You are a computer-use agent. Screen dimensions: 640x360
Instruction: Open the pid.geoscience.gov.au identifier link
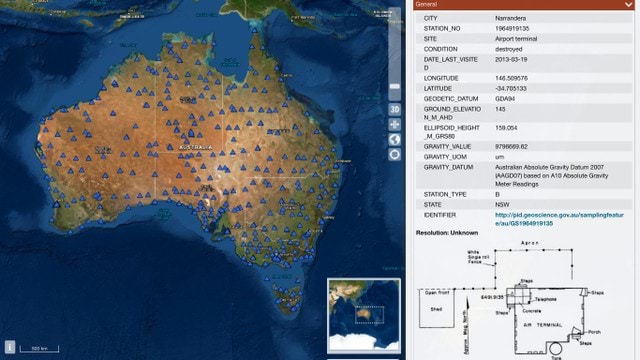coord(559,219)
